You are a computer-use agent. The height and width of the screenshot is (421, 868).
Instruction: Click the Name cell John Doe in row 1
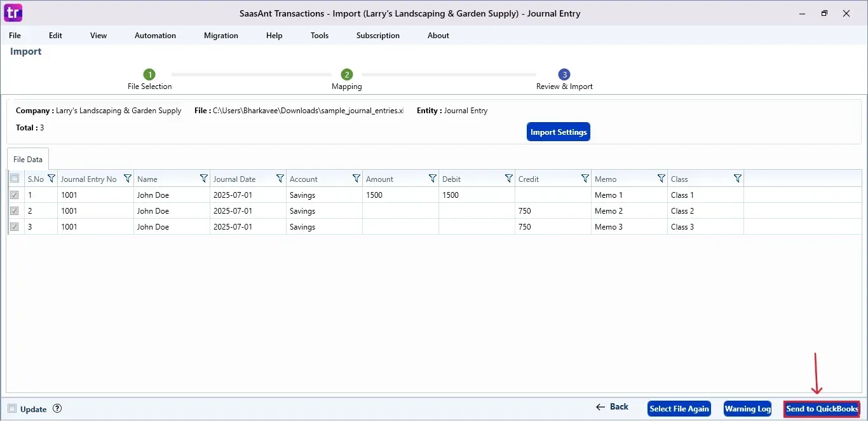[172, 195]
